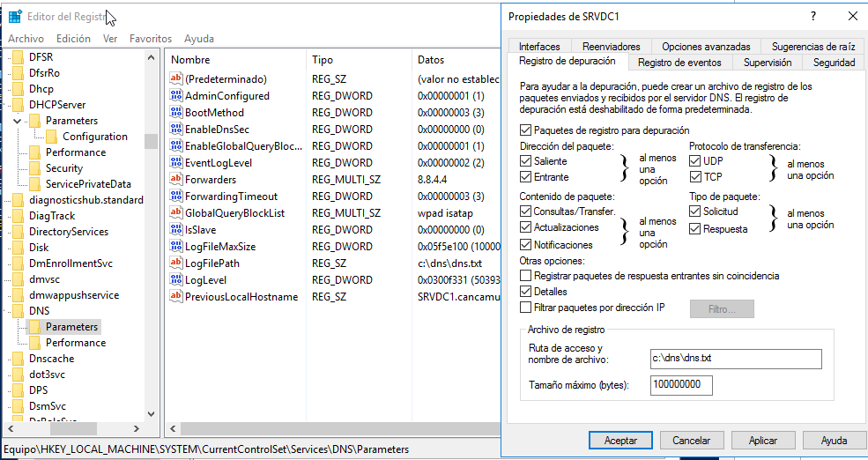The image size is (868, 460).
Task: Collapse the DHCPServer tree node
Action: pyautogui.click(x=6, y=105)
